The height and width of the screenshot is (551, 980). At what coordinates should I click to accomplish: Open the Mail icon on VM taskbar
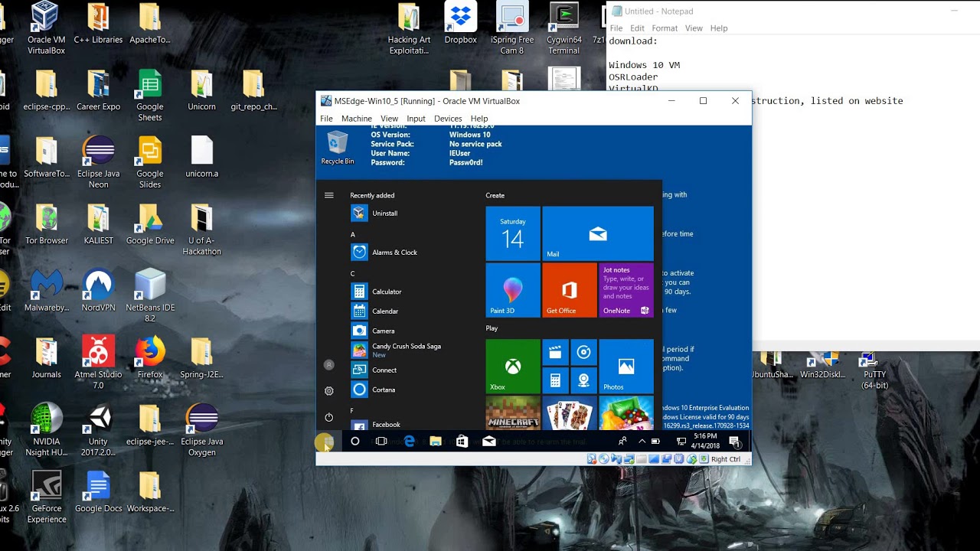click(488, 442)
